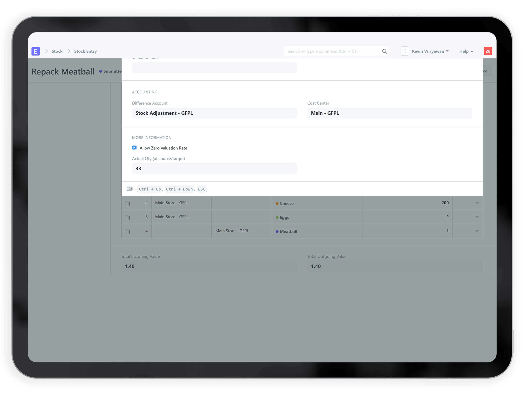Go to Stock Entry breadcrumb
Image resolution: width=532 pixels, height=399 pixels.
85,51
